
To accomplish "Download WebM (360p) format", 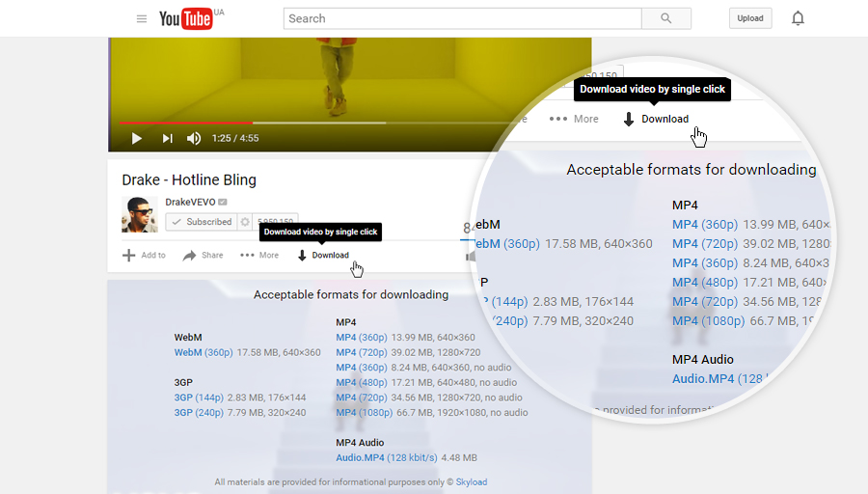I will tap(203, 353).
